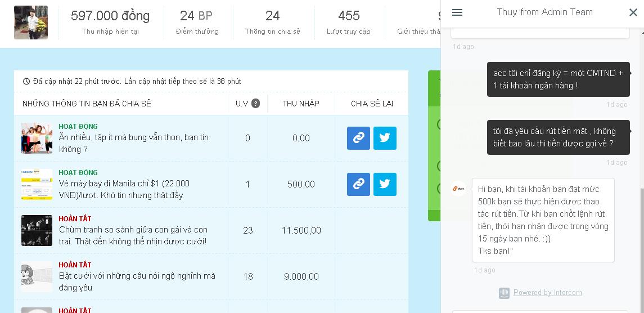This screenshot has height=313, width=644.
Task: Copy share link for the Manila flight post
Action: coord(358,184)
